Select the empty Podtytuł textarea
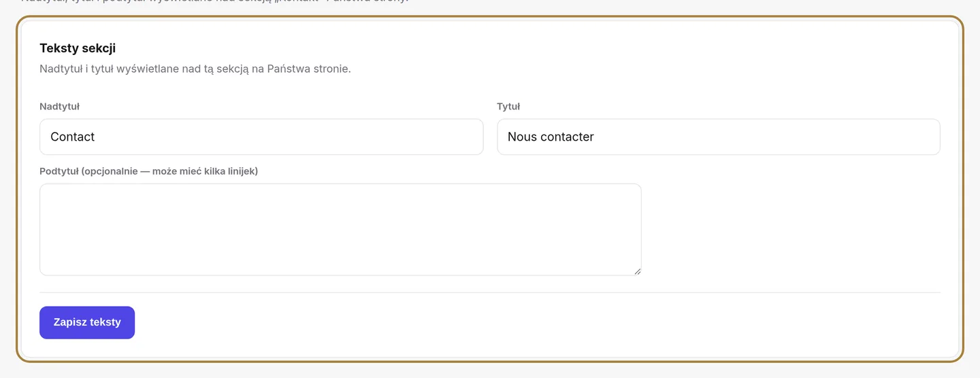980x378 pixels. pos(340,229)
